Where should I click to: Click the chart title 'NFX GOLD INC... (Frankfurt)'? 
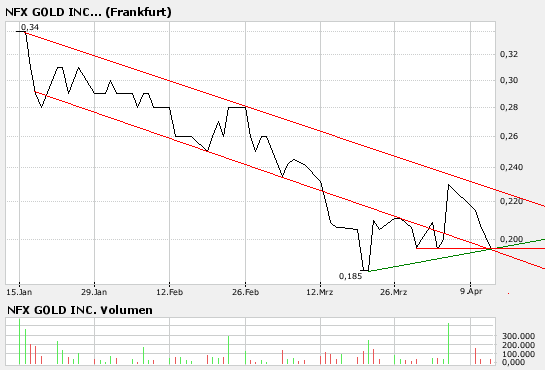pyautogui.click(x=88, y=12)
